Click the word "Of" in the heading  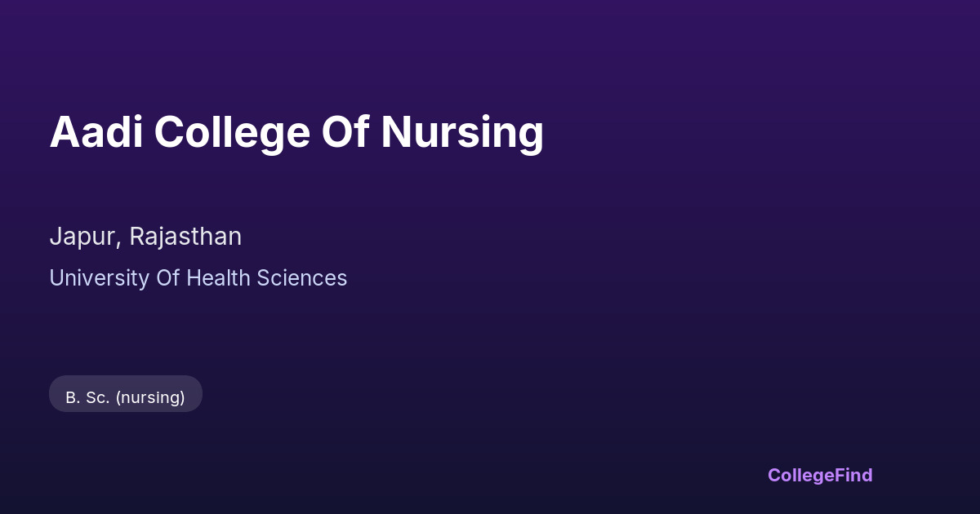[x=346, y=132]
